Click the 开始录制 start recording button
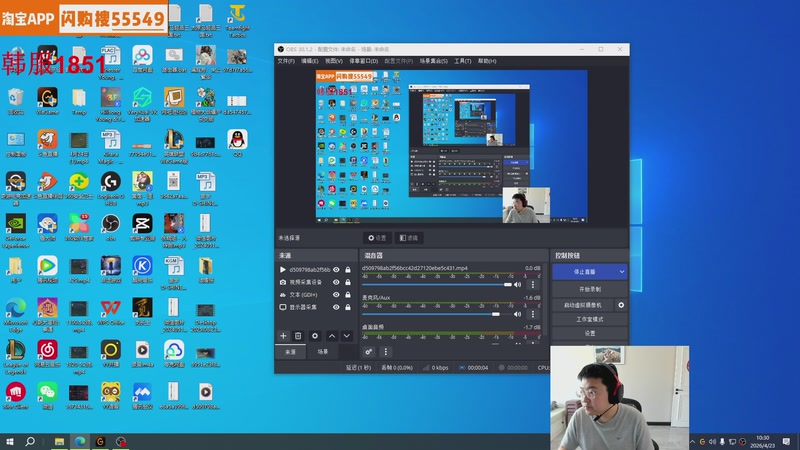The image size is (800, 450). (590, 289)
